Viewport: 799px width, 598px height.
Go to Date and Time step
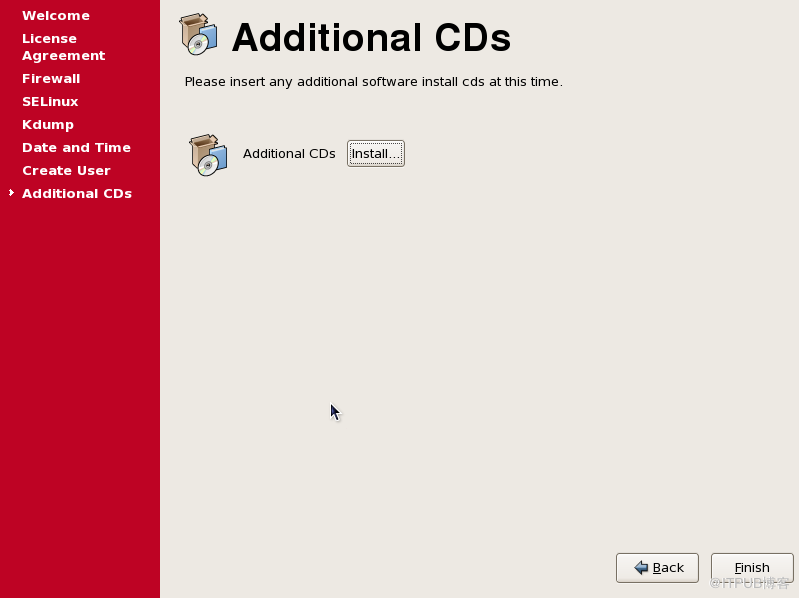pyautogui.click(x=76, y=148)
